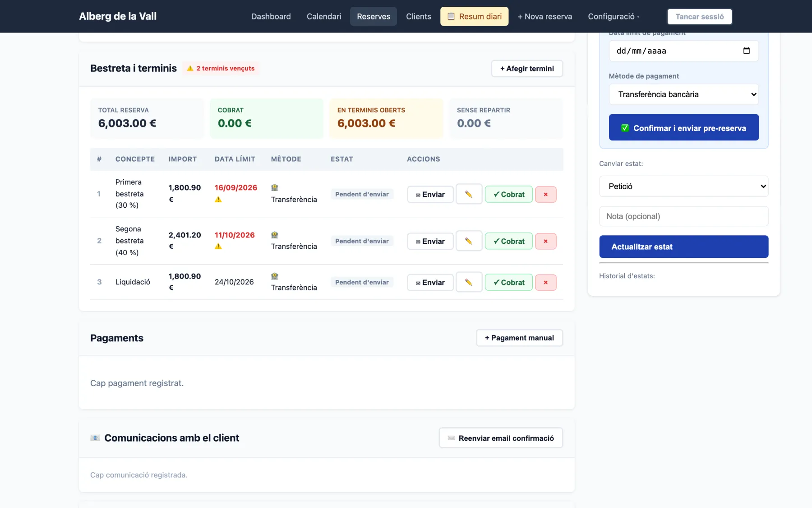Image resolution: width=812 pixels, height=508 pixels.
Task: Open the Calendari section
Action: pyautogui.click(x=324, y=16)
